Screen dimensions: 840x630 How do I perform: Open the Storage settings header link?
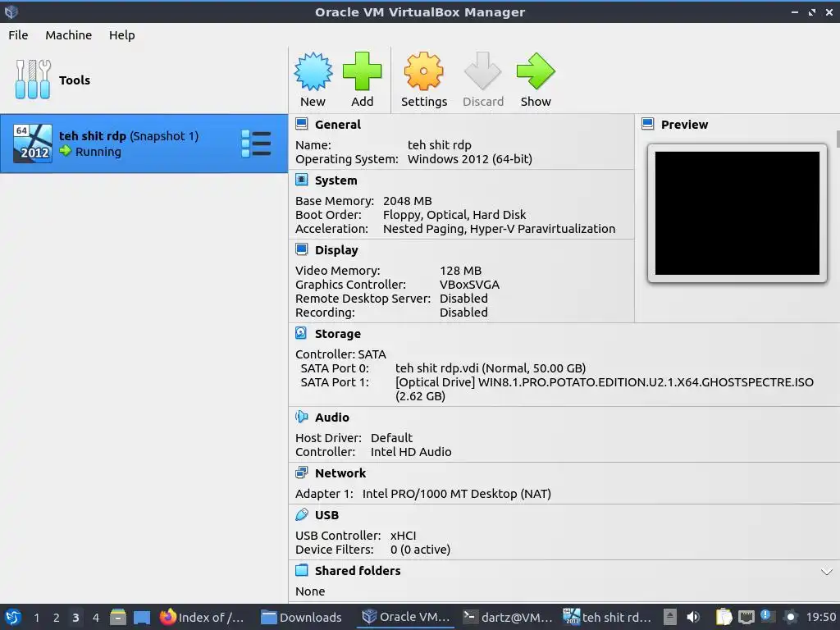[x=337, y=334]
